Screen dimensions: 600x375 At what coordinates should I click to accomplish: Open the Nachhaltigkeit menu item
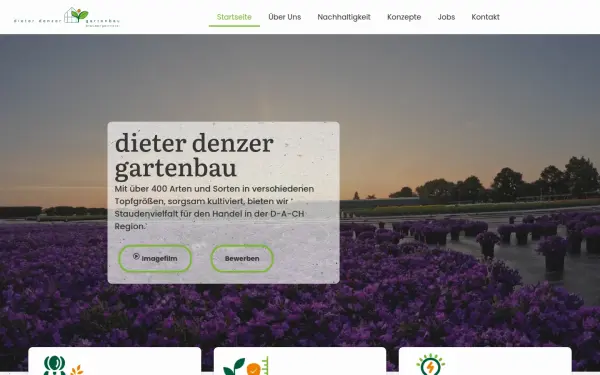click(x=344, y=17)
